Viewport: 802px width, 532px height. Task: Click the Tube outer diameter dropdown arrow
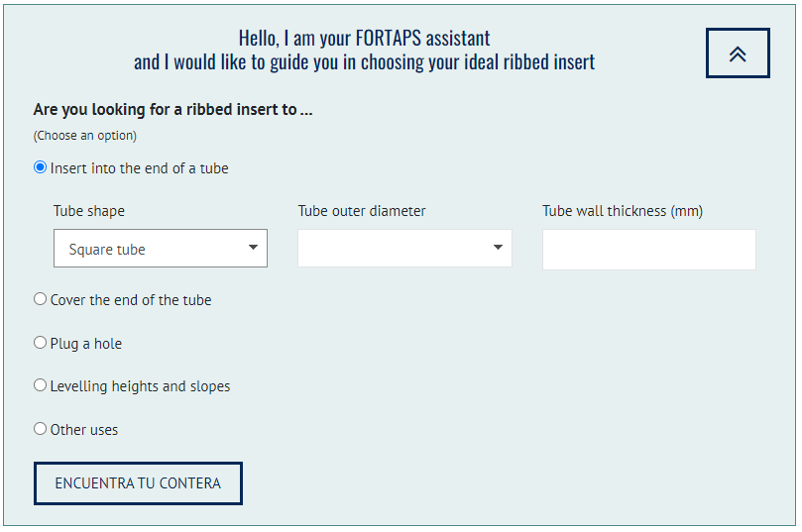pyautogui.click(x=498, y=248)
